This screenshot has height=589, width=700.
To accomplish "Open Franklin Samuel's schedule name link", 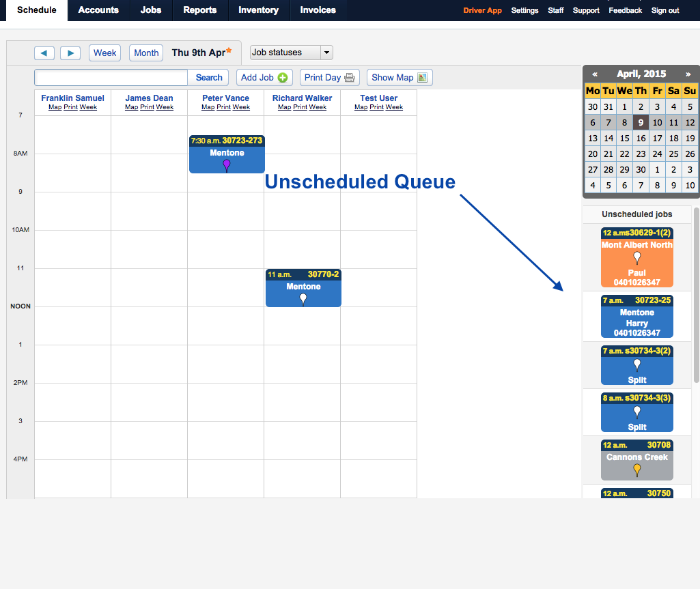I will (73, 98).
